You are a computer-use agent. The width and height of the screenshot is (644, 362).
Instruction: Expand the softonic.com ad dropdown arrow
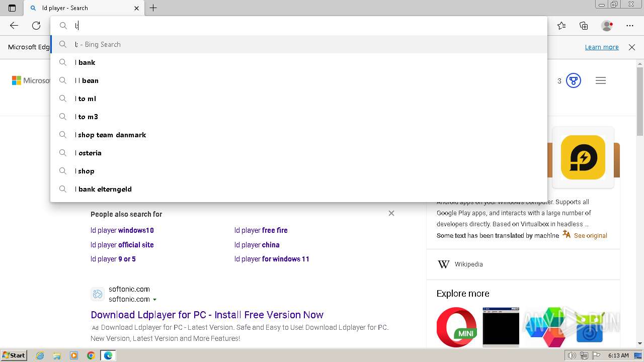pos(154,300)
